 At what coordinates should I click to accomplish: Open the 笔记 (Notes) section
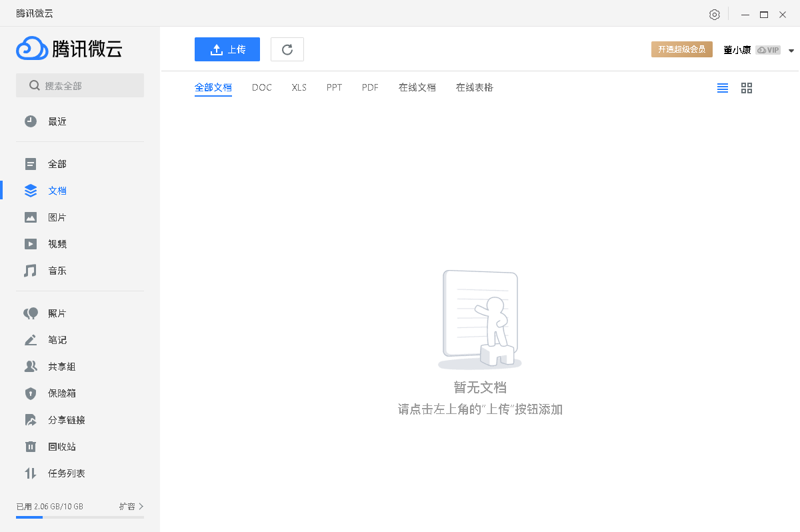(x=57, y=339)
